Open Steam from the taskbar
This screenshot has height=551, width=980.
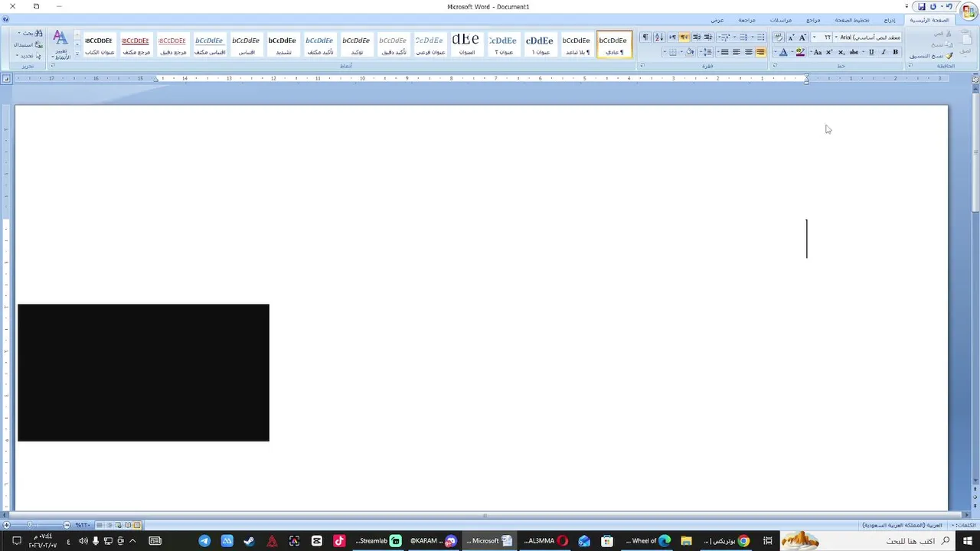point(249,541)
